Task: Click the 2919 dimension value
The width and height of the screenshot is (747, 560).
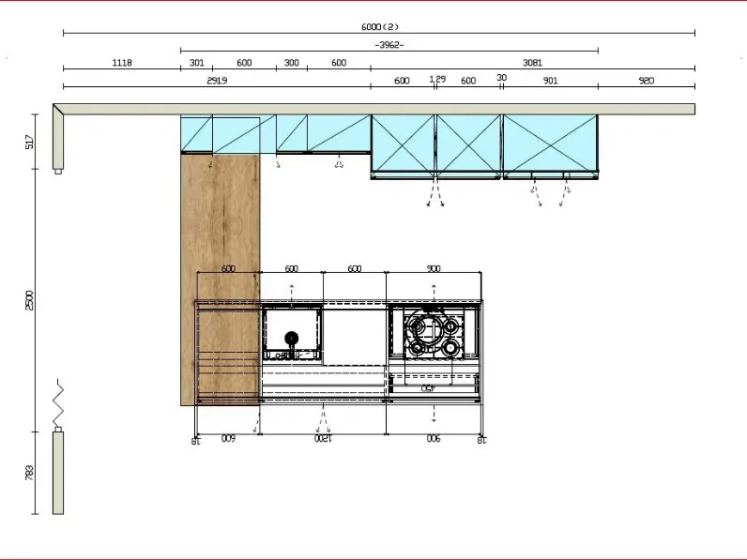Action: coord(217,81)
